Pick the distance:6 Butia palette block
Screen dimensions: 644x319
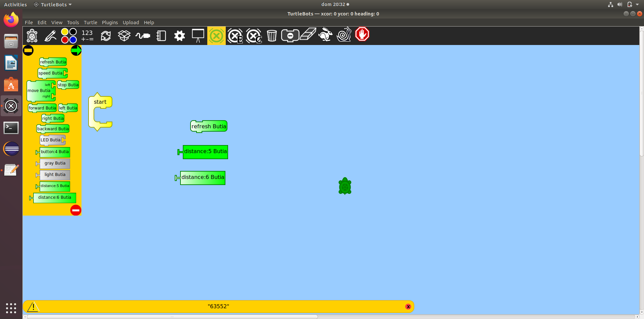click(x=53, y=198)
